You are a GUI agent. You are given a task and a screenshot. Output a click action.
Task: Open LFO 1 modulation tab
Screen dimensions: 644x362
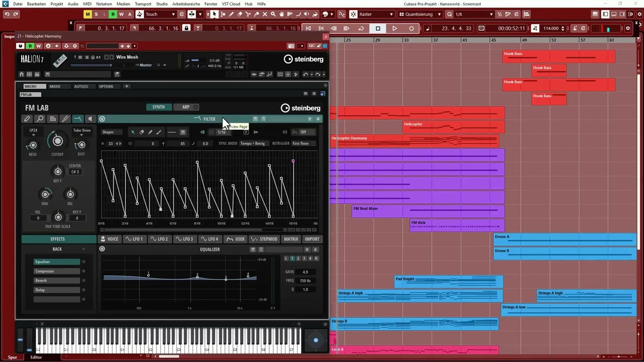click(x=134, y=239)
